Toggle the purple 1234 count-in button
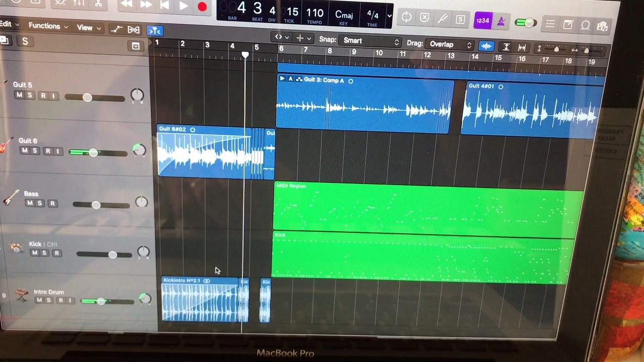This screenshot has height=362, width=644. click(x=482, y=21)
